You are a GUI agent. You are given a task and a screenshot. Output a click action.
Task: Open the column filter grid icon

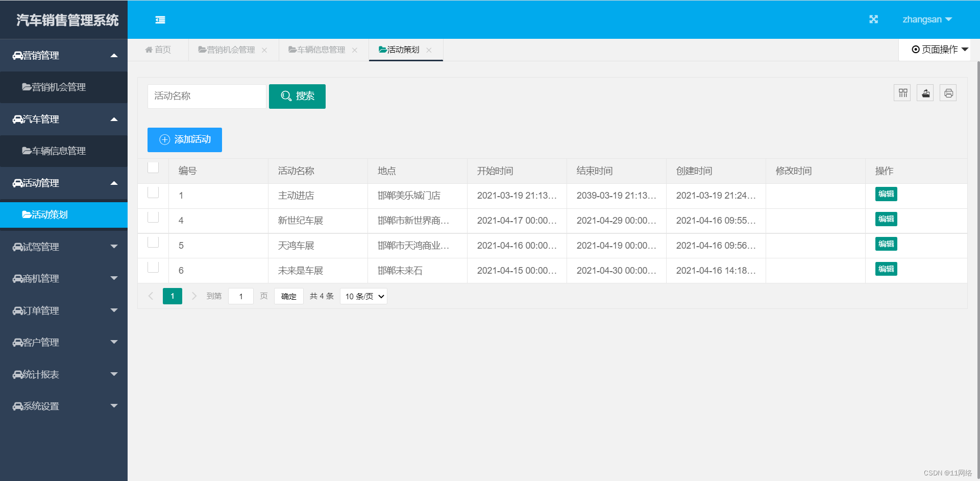point(902,93)
